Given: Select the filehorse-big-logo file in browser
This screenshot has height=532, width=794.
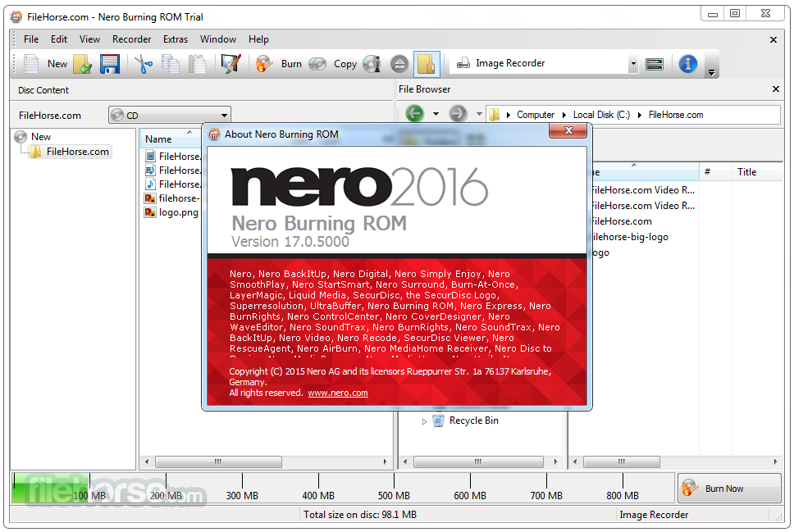Looking at the screenshot, I should (x=630, y=237).
